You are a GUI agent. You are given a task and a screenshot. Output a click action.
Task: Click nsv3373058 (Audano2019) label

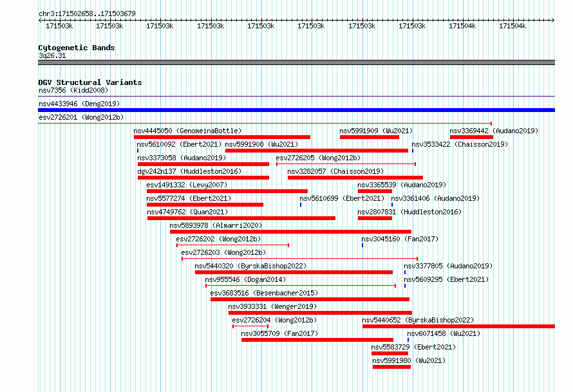(x=182, y=158)
